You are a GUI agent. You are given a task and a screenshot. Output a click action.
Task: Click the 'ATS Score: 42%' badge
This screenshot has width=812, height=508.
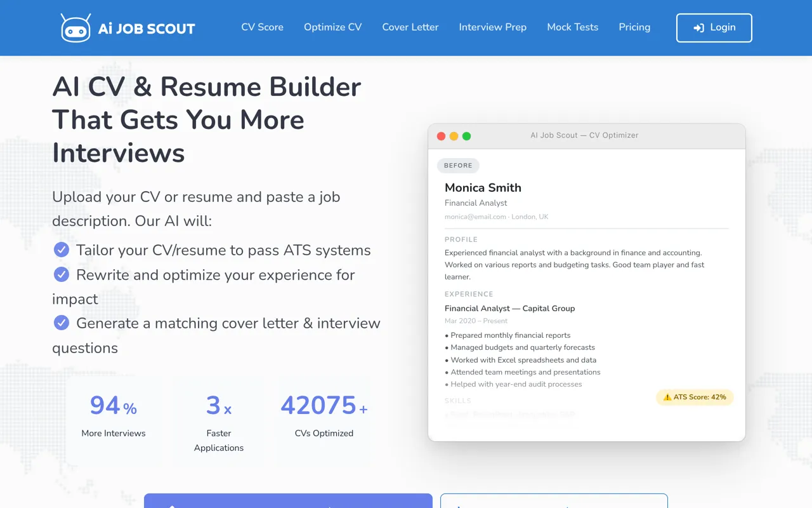pyautogui.click(x=695, y=397)
